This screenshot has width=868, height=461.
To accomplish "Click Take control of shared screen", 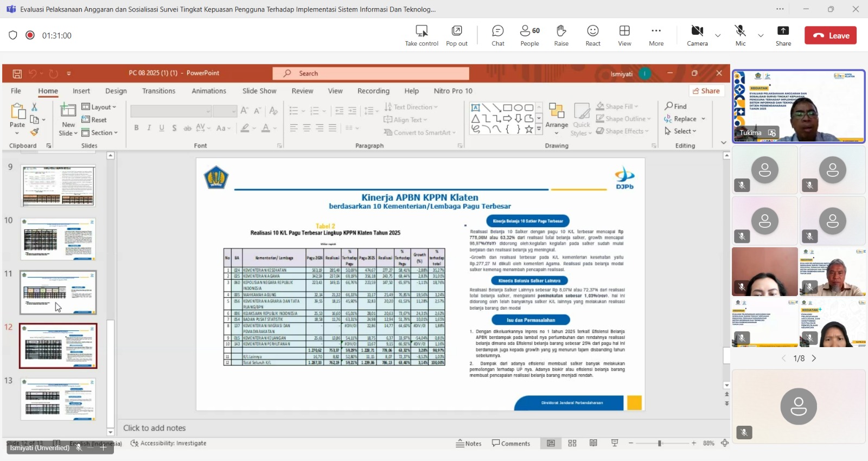I will [421, 35].
